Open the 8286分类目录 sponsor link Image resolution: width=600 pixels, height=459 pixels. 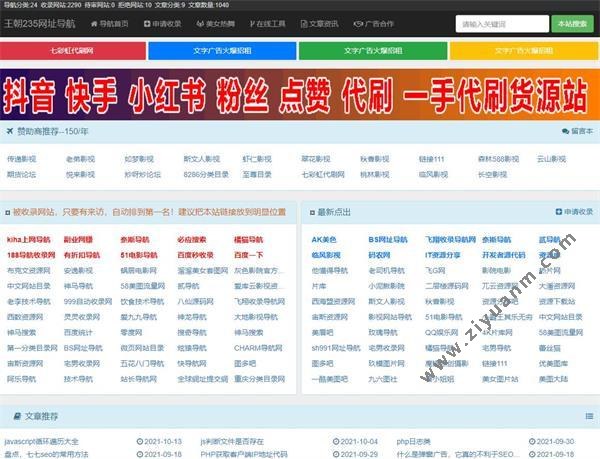pos(206,174)
